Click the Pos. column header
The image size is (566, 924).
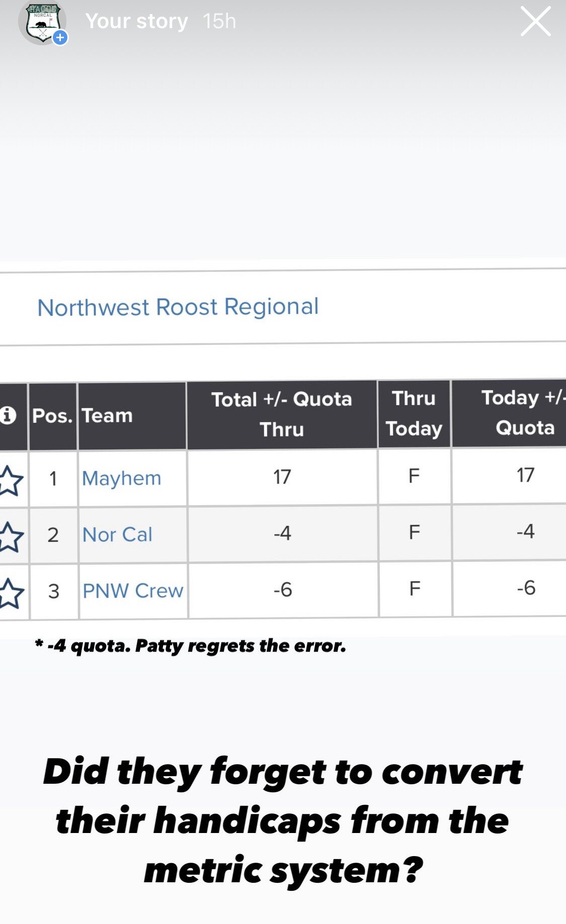(52, 416)
